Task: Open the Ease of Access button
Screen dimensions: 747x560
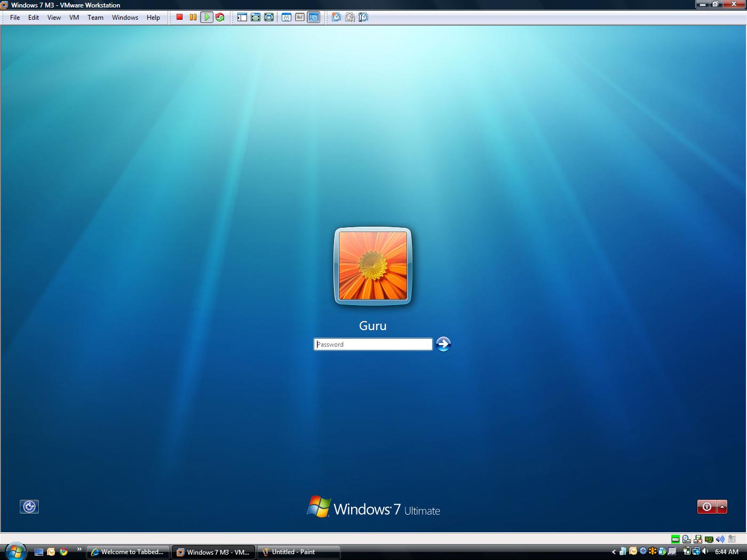Action: tap(29, 507)
